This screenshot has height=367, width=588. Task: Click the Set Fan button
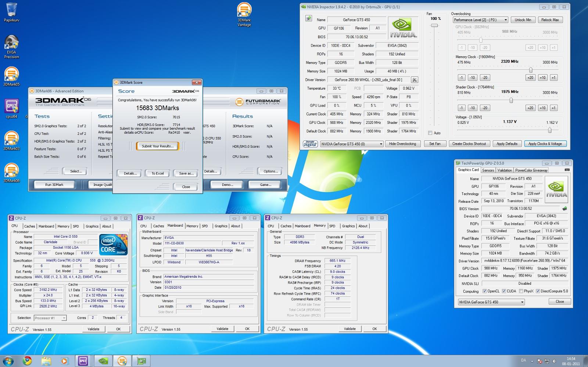pos(435,144)
